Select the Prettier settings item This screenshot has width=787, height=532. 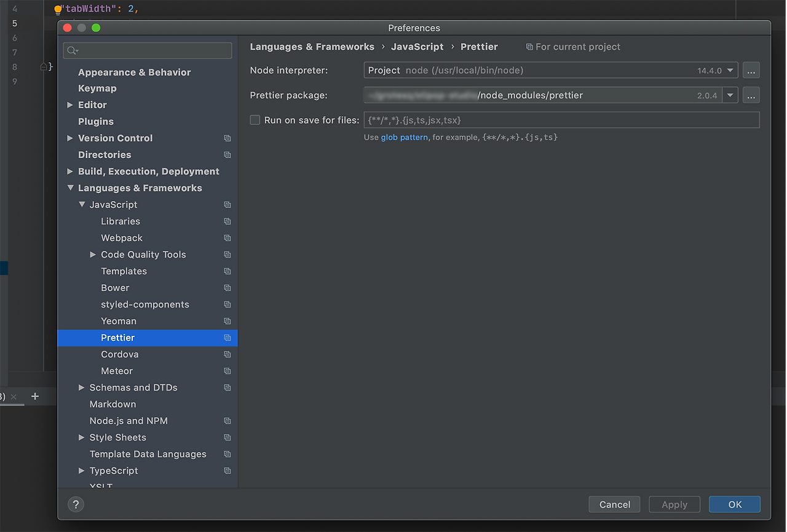pos(148,338)
